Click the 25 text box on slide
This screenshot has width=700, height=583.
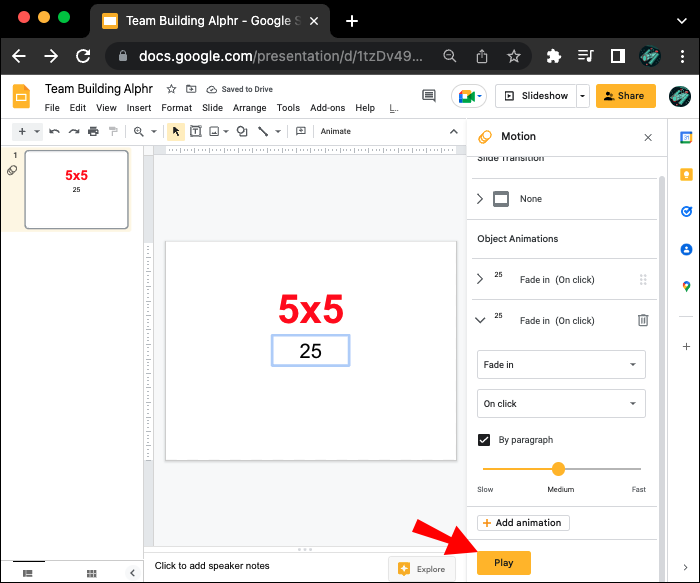pos(310,350)
